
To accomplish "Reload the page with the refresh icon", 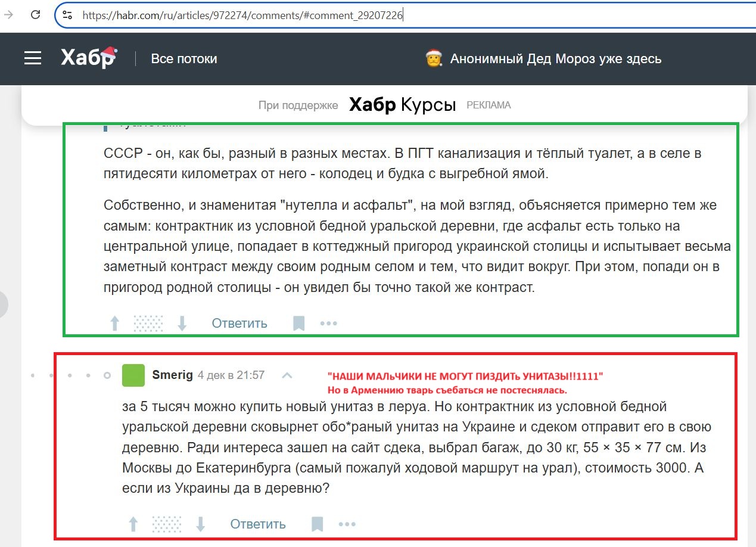I will click(x=35, y=14).
